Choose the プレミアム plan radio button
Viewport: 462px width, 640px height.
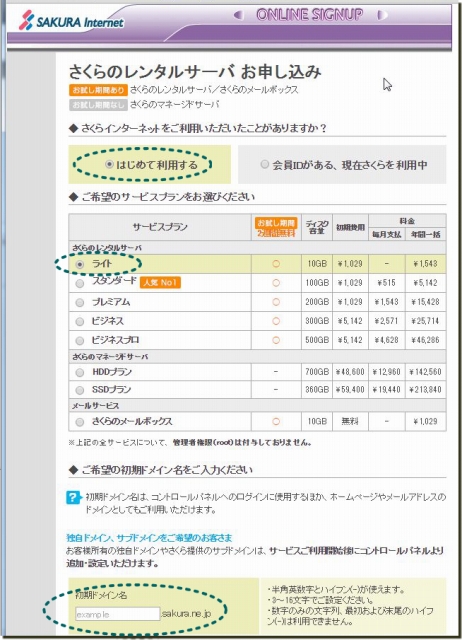80,302
